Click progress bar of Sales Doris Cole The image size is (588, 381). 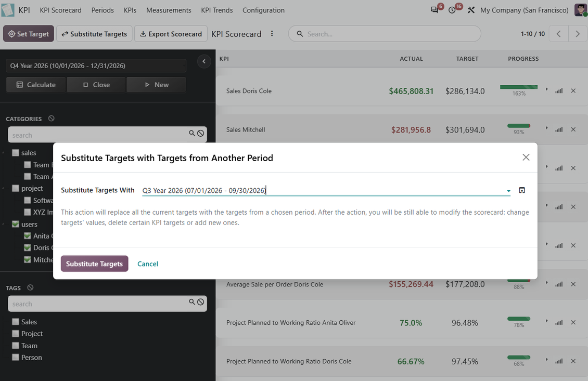coord(519,87)
